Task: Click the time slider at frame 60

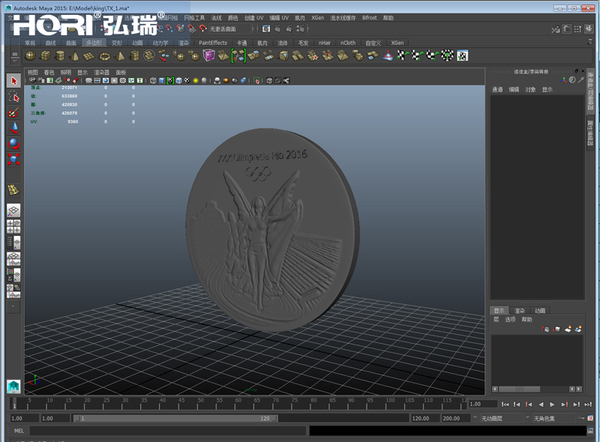Action: pyautogui.click(x=235, y=404)
